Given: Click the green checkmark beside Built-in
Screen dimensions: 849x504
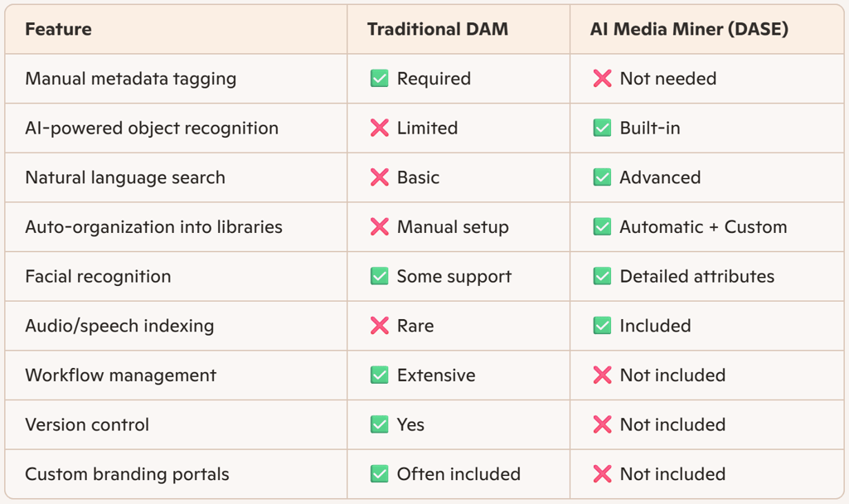Looking at the screenshot, I should (x=602, y=128).
